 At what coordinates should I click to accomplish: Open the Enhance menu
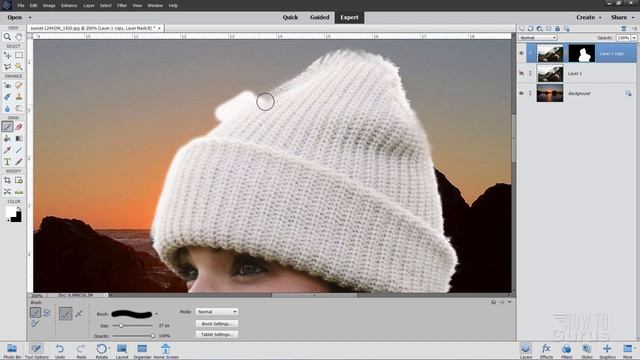click(x=69, y=5)
